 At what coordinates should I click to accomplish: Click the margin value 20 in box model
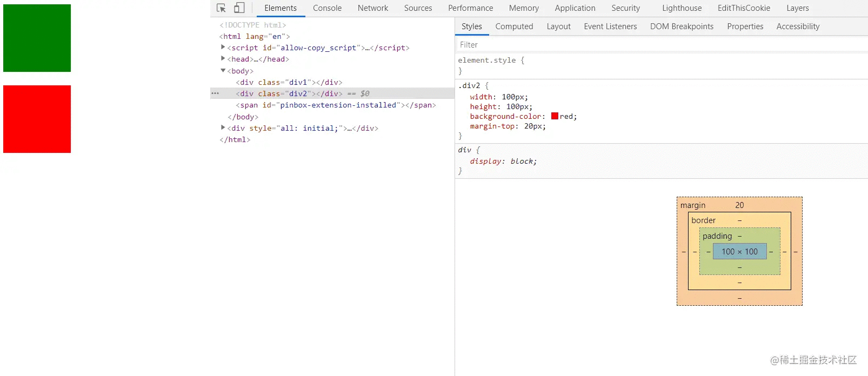coord(739,205)
